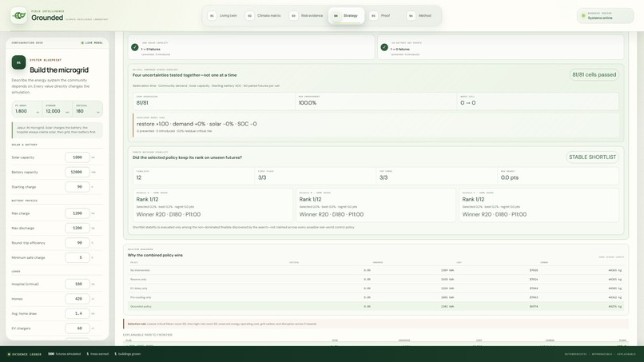Click the 12,000 storage summary tile
Viewport: 644px width, 362px height.
click(x=57, y=109)
